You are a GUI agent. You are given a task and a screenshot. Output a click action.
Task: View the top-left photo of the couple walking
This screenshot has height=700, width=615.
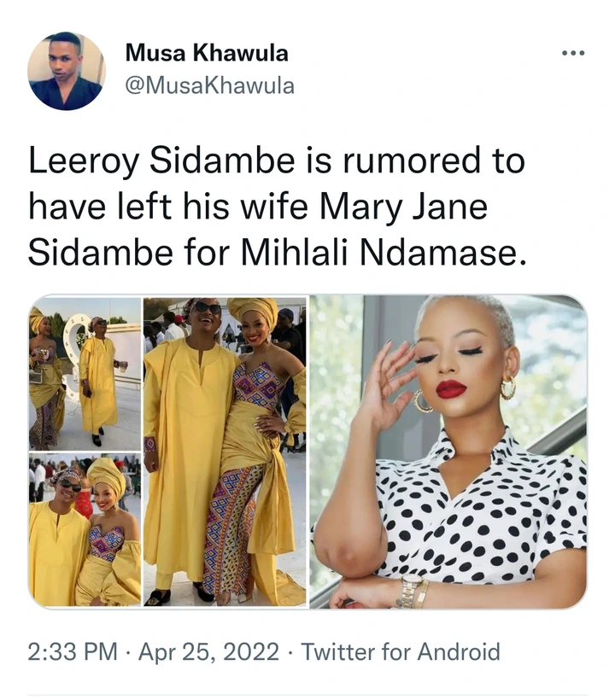tap(85, 373)
